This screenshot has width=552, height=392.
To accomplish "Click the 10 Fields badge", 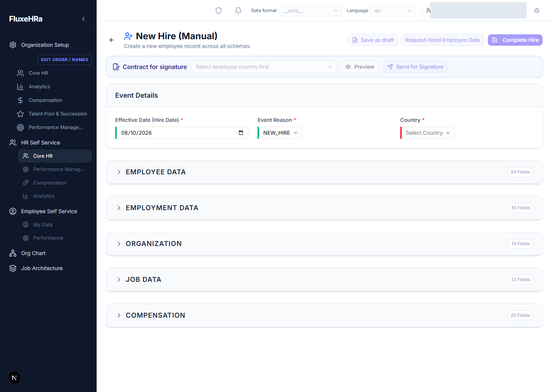I will pos(521,208).
